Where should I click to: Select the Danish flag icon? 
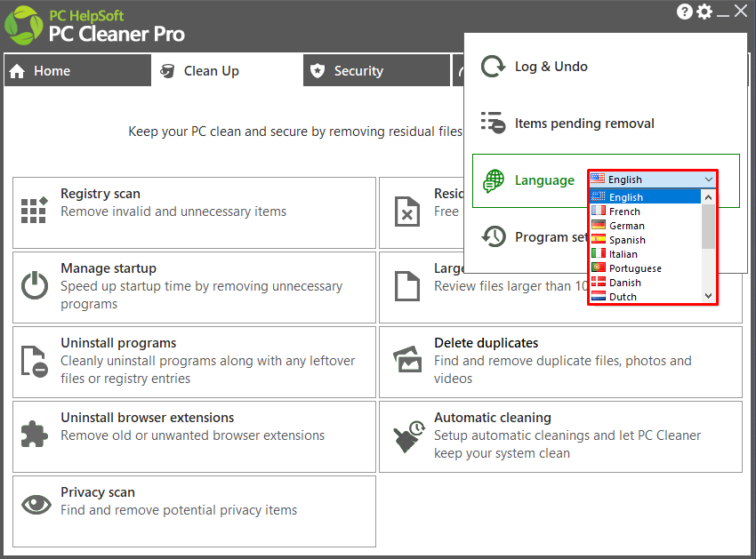click(x=599, y=282)
